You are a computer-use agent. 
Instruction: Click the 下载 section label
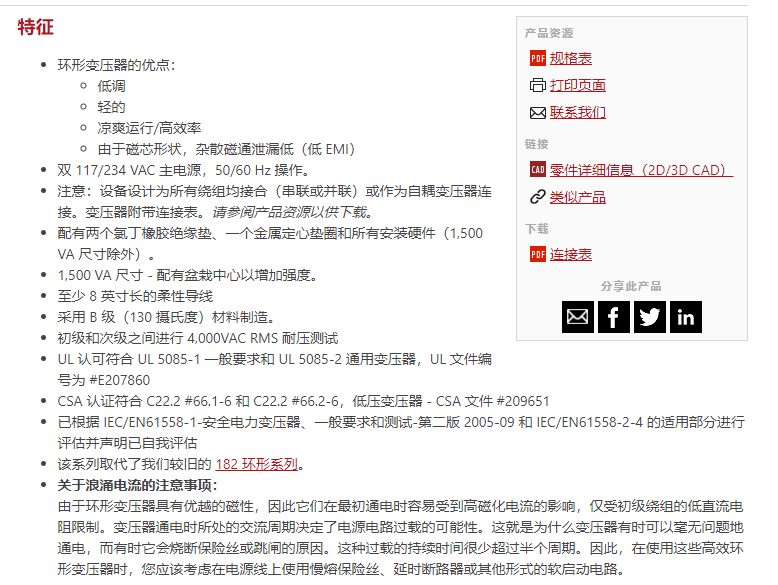pyautogui.click(x=537, y=229)
